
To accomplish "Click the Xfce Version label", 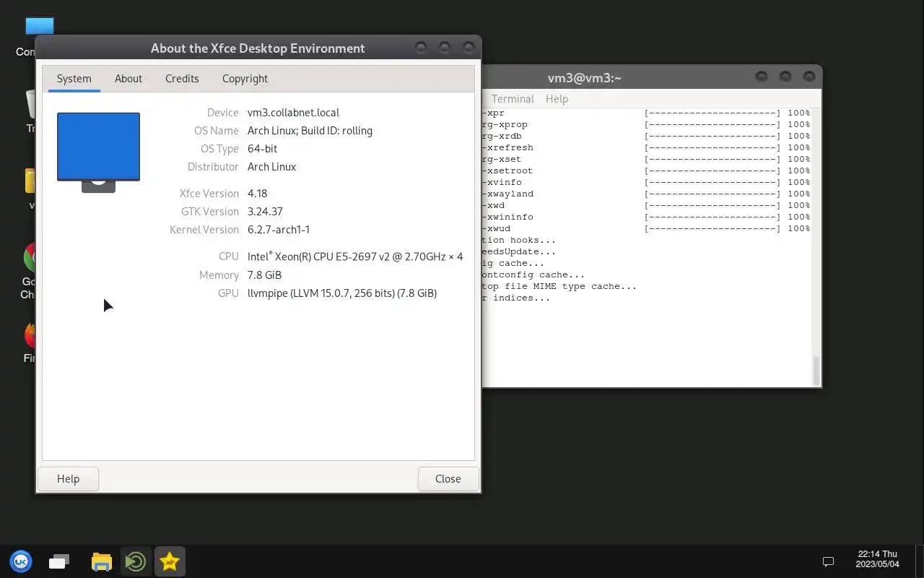I will coord(209,194).
